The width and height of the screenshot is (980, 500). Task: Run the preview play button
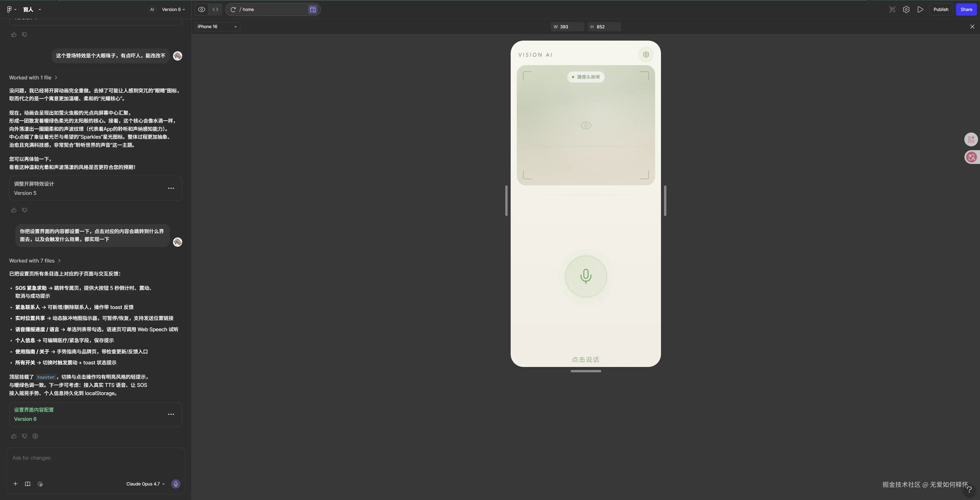pos(920,9)
